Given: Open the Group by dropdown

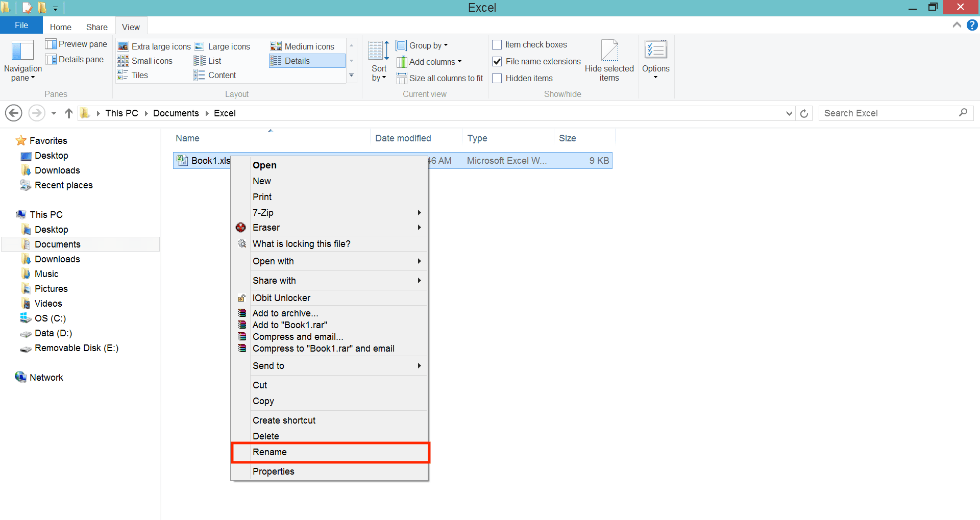Looking at the screenshot, I should [x=423, y=45].
